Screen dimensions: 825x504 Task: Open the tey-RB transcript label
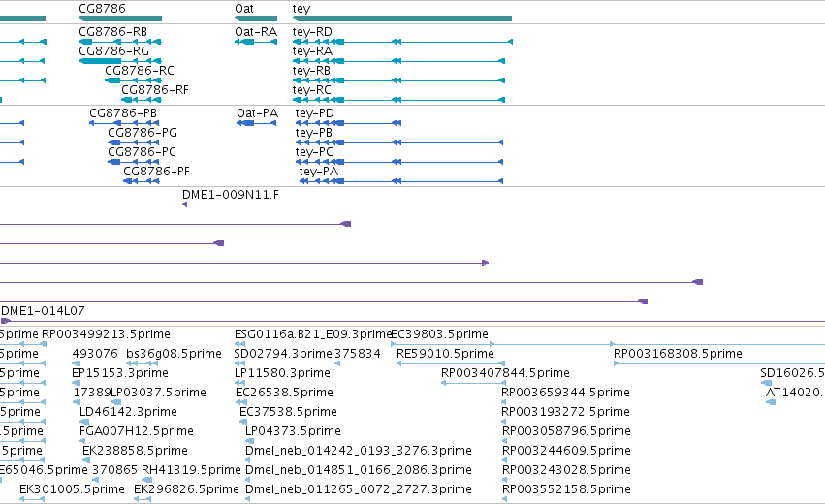pos(311,71)
